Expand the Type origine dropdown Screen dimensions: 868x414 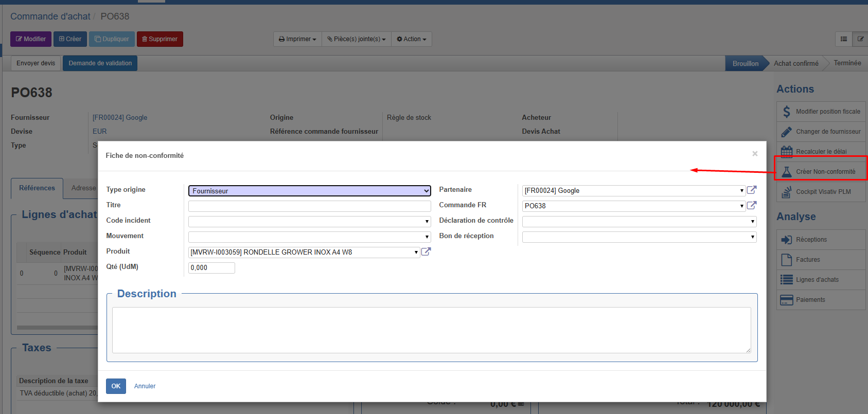point(309,191)
